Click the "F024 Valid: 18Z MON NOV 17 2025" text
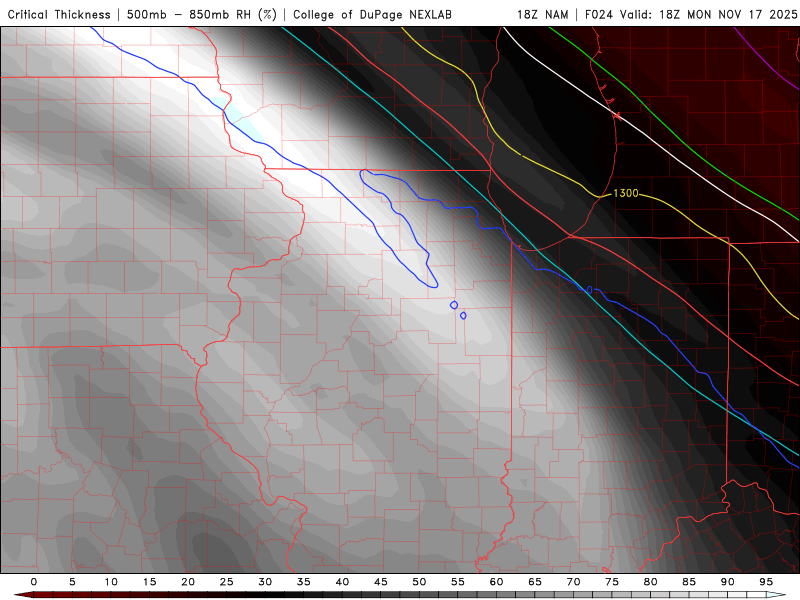 691,14
